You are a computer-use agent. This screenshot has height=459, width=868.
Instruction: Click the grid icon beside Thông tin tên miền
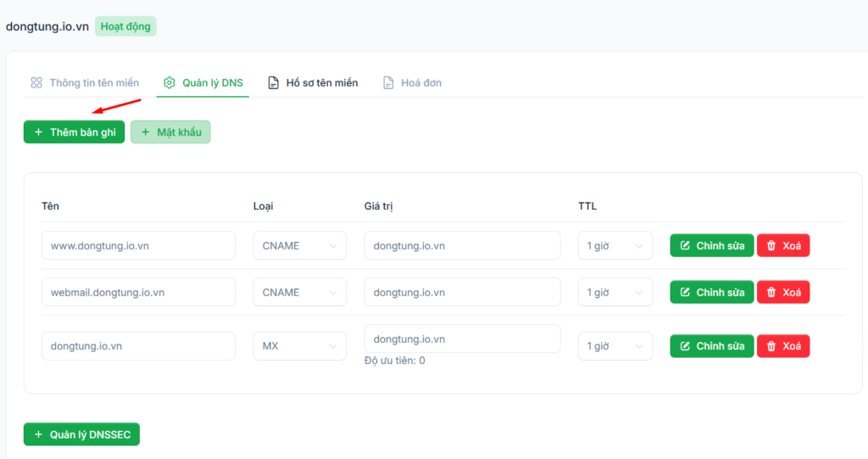(36, 82)
